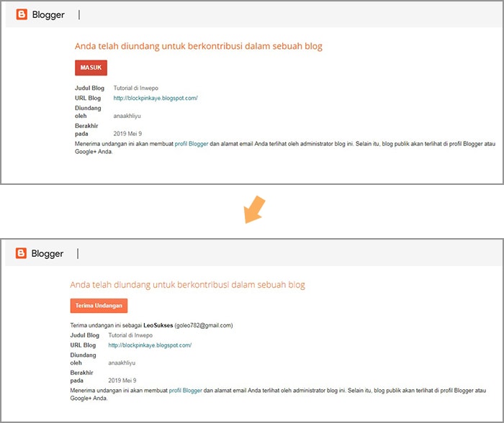Click the red MASUK button
This screenshot has height=423, width=504.
coord(91,68)
